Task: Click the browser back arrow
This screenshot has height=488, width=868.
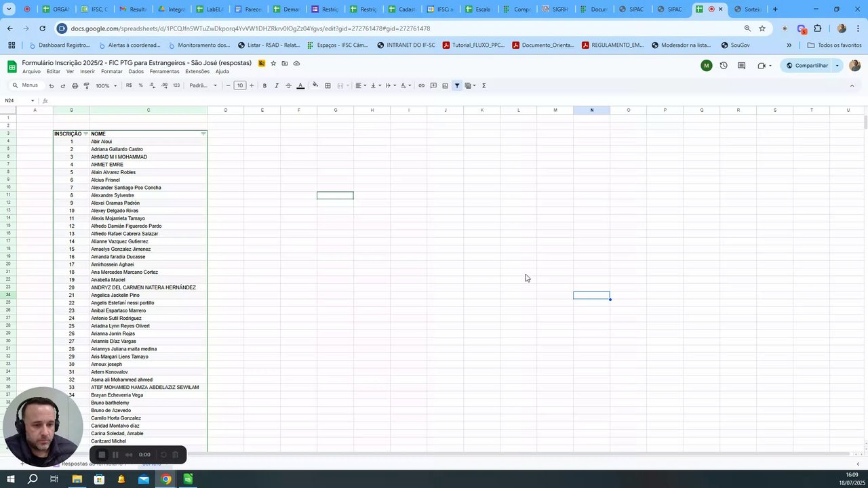Action: [9, 28]
